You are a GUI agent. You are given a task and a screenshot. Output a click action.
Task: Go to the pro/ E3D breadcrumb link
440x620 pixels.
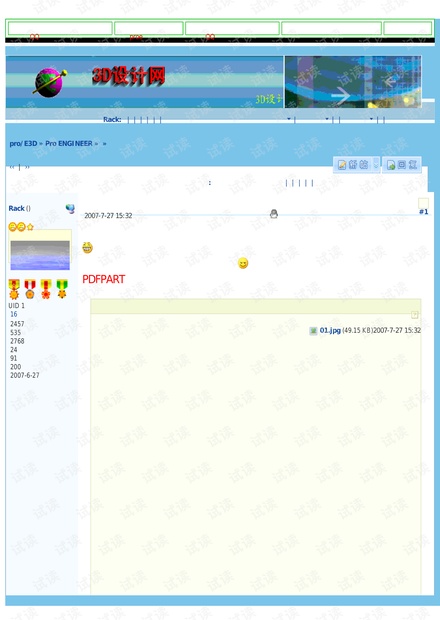23,144
